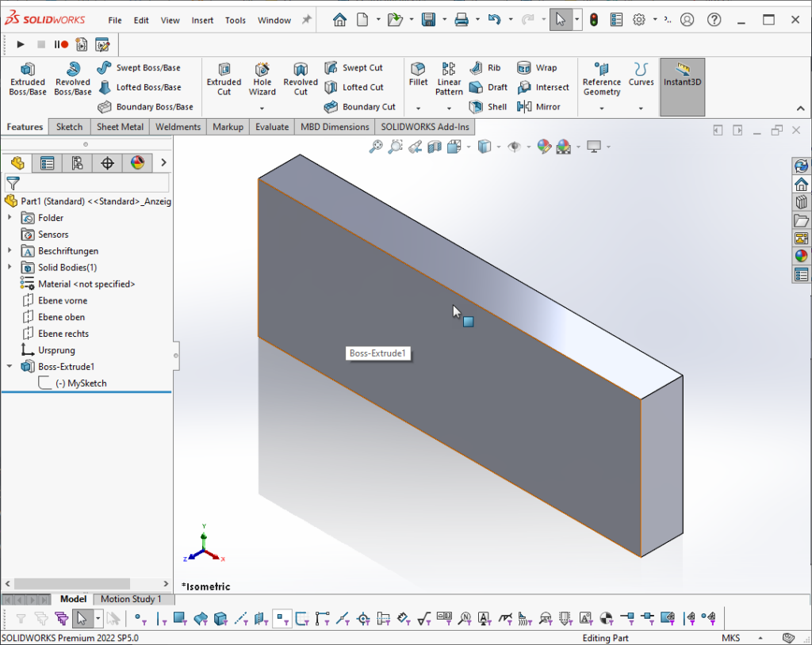Toggle the Filter Vertices selection filter
Image resolution: width=812 pixels, height=645 pixels.
(x=140, y=617)
